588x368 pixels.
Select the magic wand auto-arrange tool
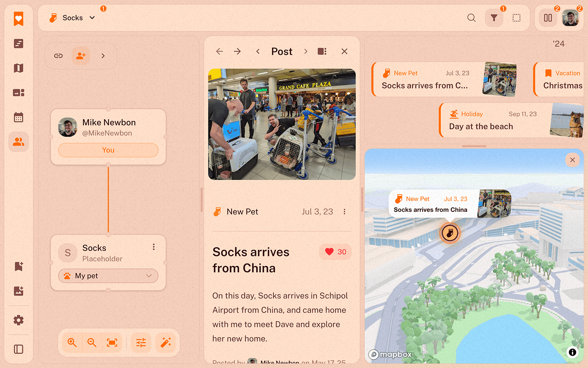pos(166,342)
